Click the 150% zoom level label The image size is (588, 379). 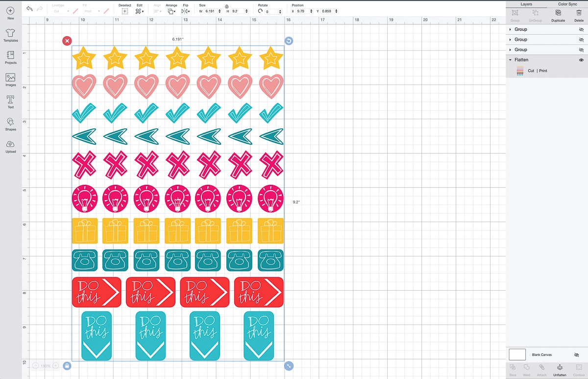point(46,366)
